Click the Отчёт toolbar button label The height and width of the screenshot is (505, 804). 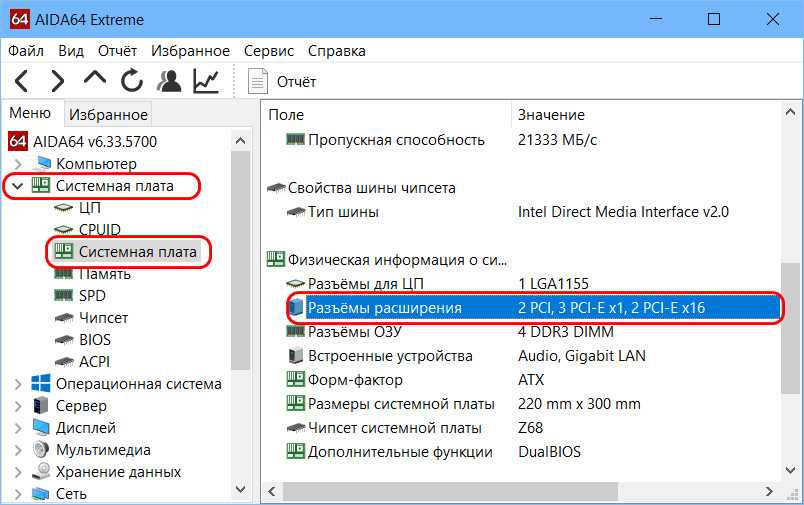click(296, 82)
